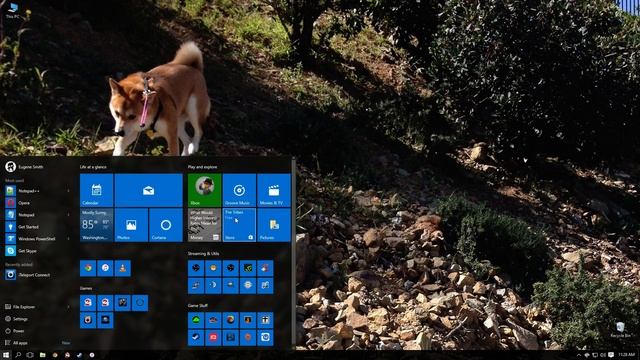
Task: Click 'Play and explore' group header
Action: [202, 167]
